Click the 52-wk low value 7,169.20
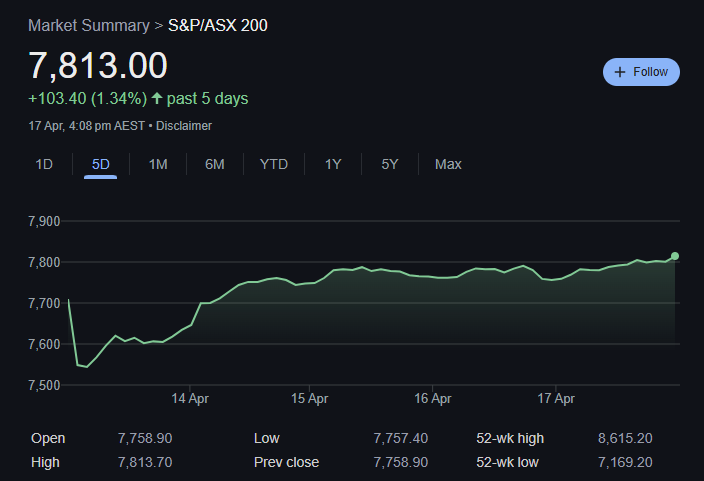This screenshot has width=704, height=481. (625, 462)
